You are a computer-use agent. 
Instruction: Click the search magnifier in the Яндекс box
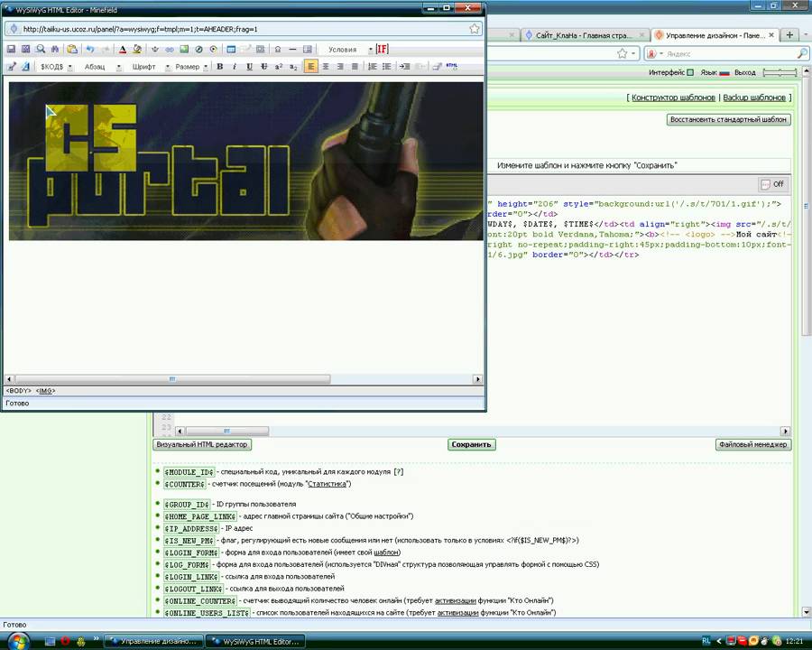click(802, 53)
